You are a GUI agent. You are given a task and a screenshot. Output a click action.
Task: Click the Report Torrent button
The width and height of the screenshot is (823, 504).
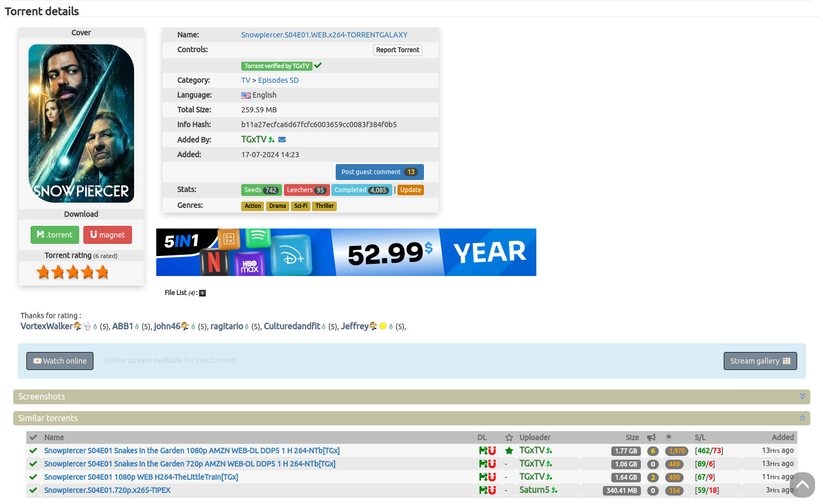point(398,50)
